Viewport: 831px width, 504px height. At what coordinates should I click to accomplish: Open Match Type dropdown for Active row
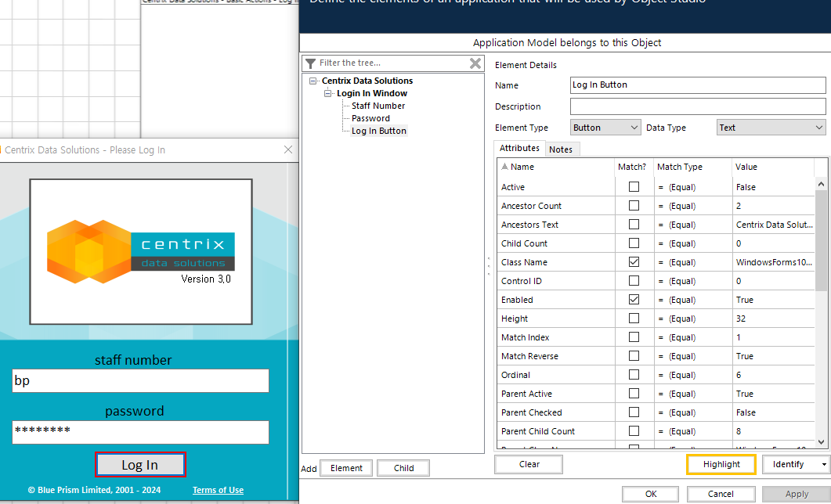coord(692,187)
